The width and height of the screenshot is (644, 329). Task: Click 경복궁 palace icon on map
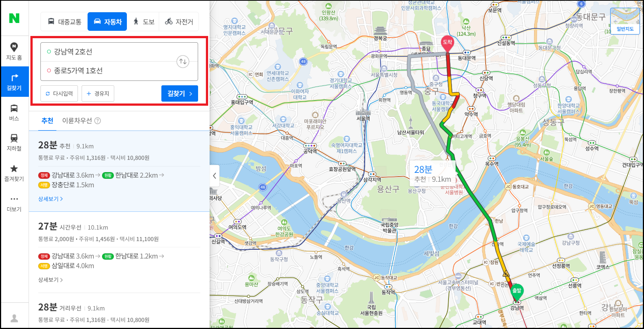click(x=380, y=33)
